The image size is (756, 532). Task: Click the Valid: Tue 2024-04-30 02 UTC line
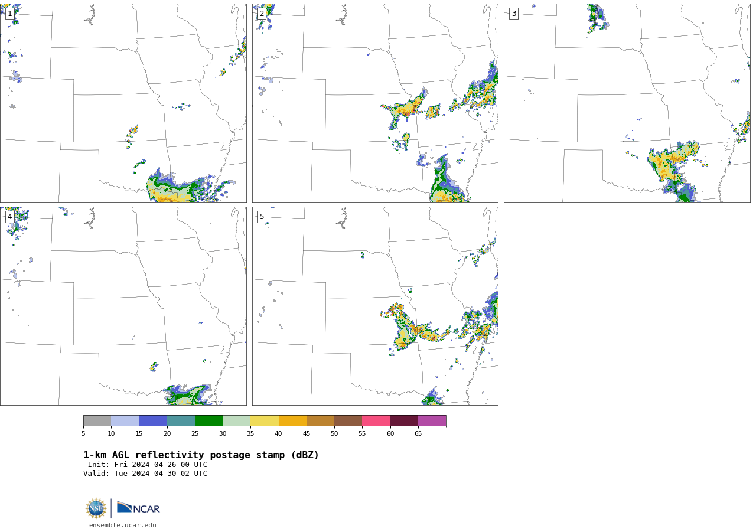(x=145, y=474)
